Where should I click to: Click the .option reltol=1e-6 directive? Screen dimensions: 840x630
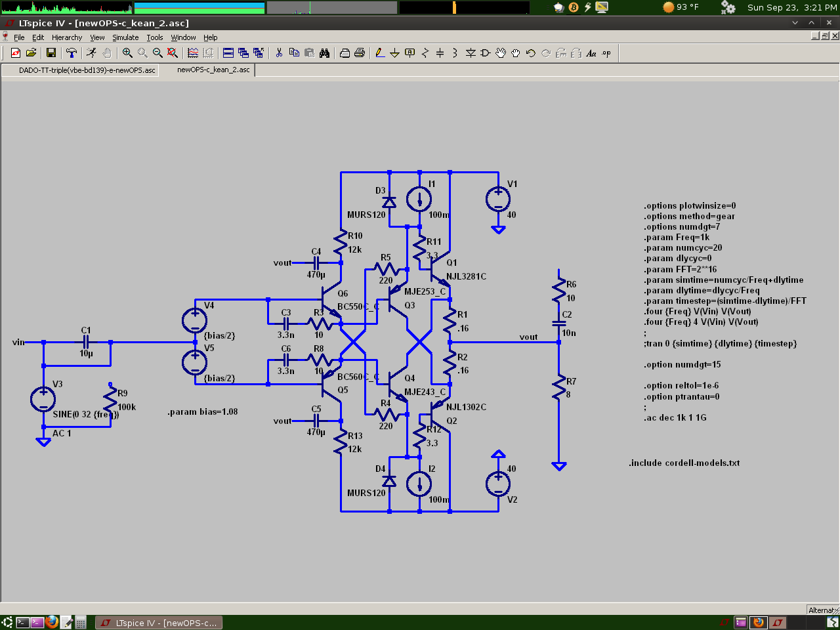(681, 386)
